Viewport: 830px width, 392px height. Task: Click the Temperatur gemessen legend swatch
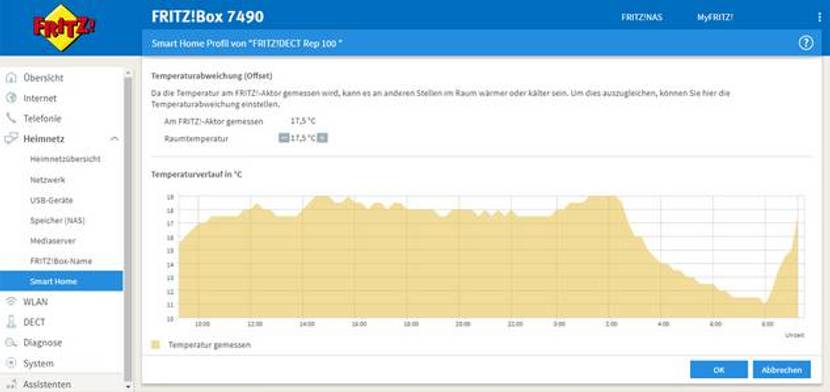[156, 345]
